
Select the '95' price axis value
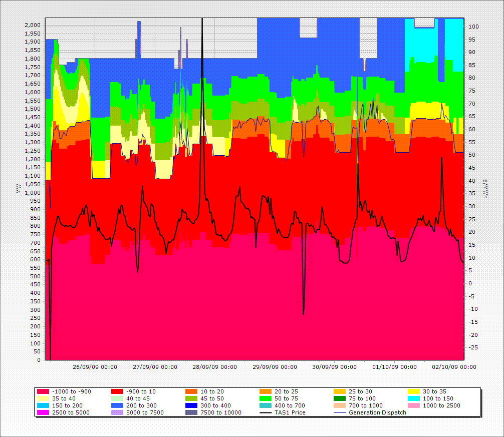[472, 40]
